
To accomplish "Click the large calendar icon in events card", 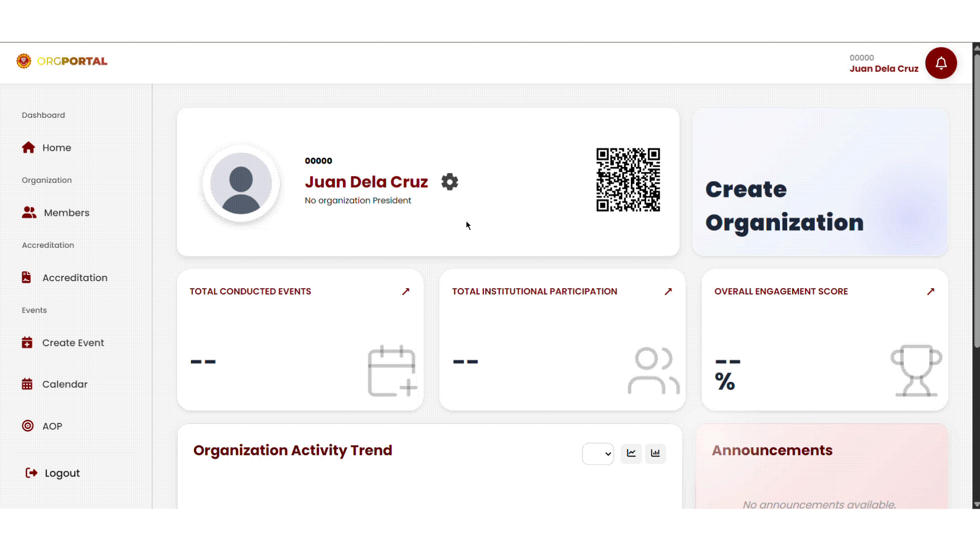I will click(392, 371).
